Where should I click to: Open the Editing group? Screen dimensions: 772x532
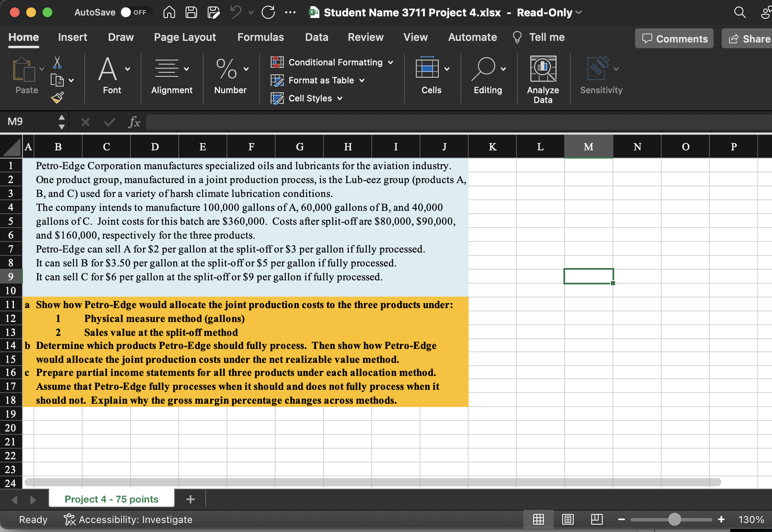(x=488, y=75)
